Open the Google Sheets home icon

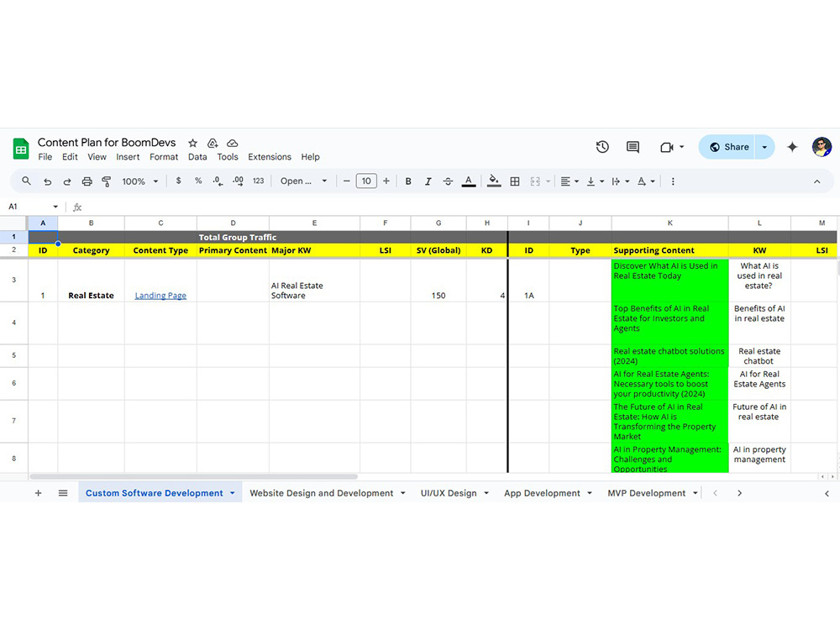[21, 149]
